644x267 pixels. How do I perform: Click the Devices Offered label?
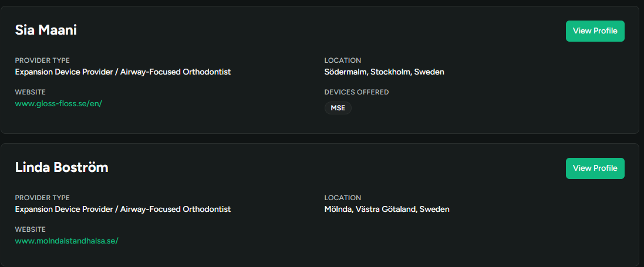356,92
